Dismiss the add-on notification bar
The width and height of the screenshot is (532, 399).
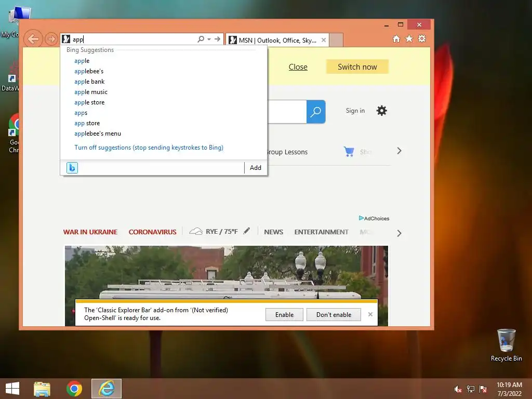[x=370, y=314]
